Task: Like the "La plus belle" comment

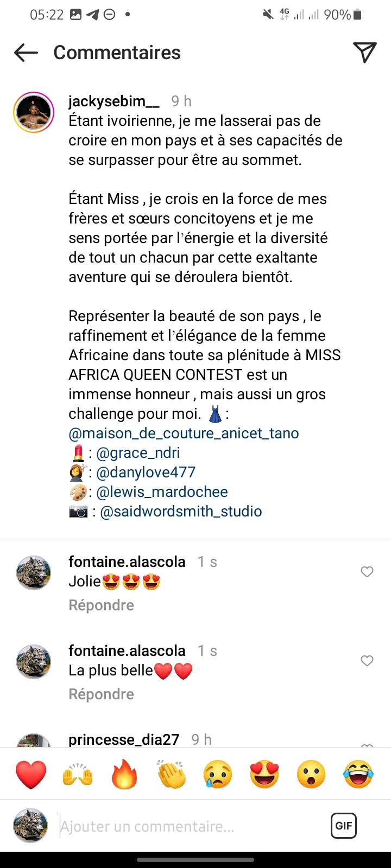Action: (x=367, y=661)
